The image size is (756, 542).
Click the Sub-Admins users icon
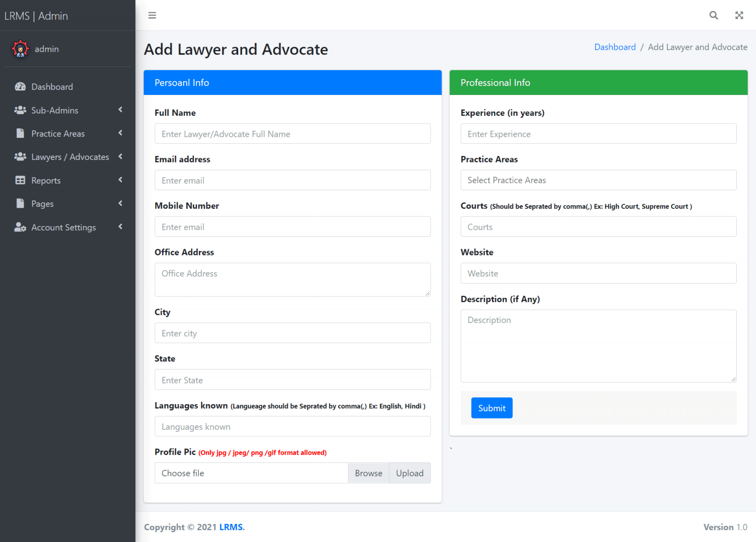point(20,110)
